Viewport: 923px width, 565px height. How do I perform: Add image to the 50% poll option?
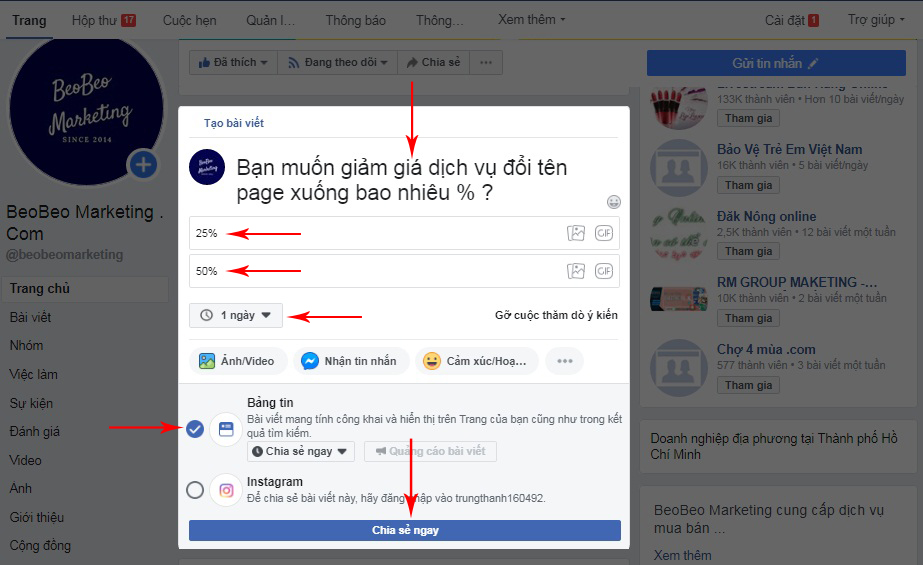point(576,271)
